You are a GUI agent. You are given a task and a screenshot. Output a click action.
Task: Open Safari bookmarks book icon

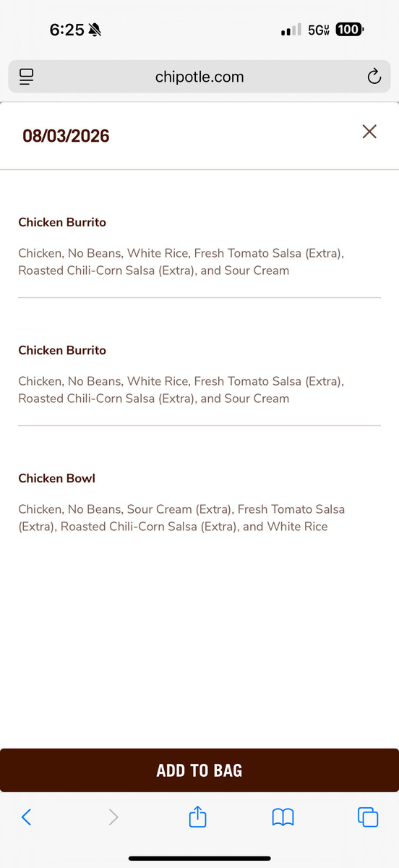pos(283,817)
